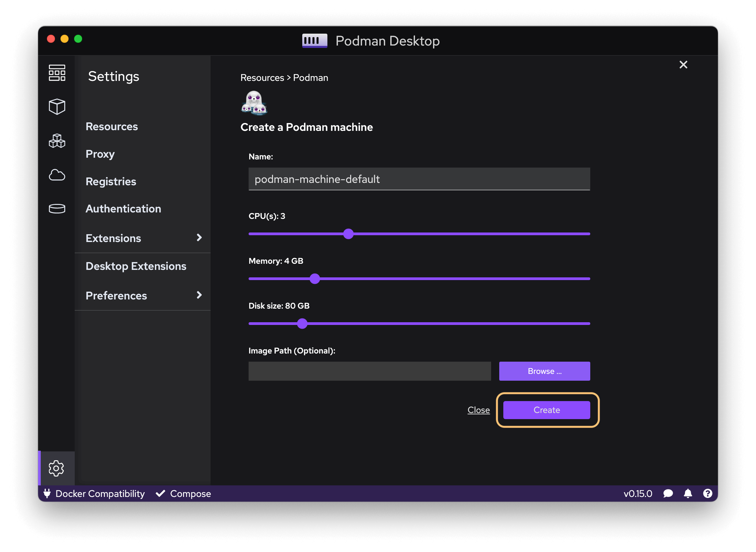Click the macOS red close window button
The height and width of the screenshot is (552, 756).
click(51, 39)
